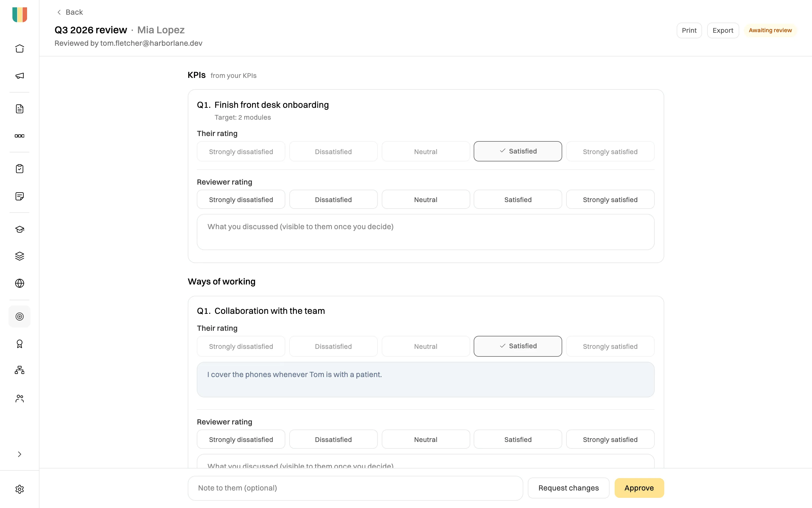Open the people icon in the sidebar
This screenshot has width=812, height=508.
(19, 398)
